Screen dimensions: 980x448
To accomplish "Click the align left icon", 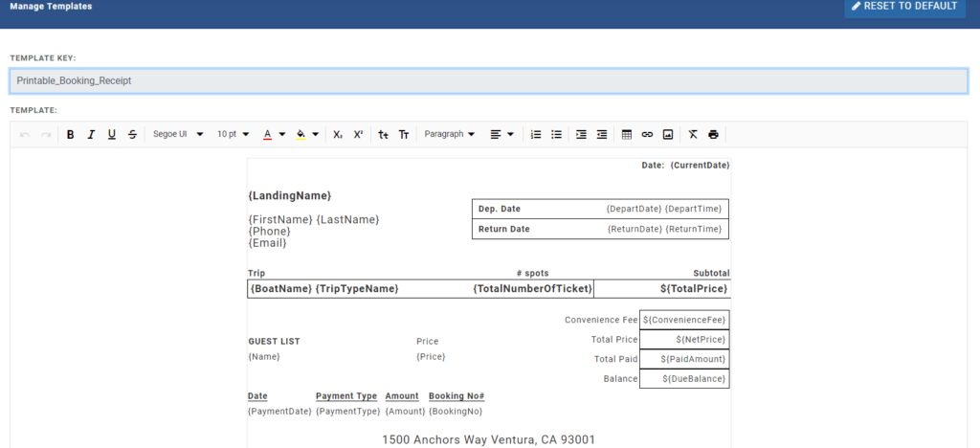I will 496,134.
